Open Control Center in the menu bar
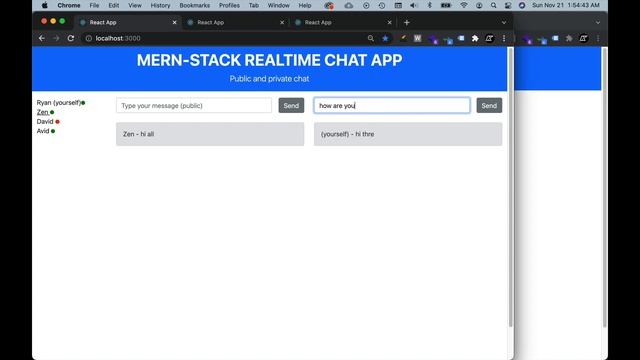Viewport: 640px width, 360px height. point(508,5)
